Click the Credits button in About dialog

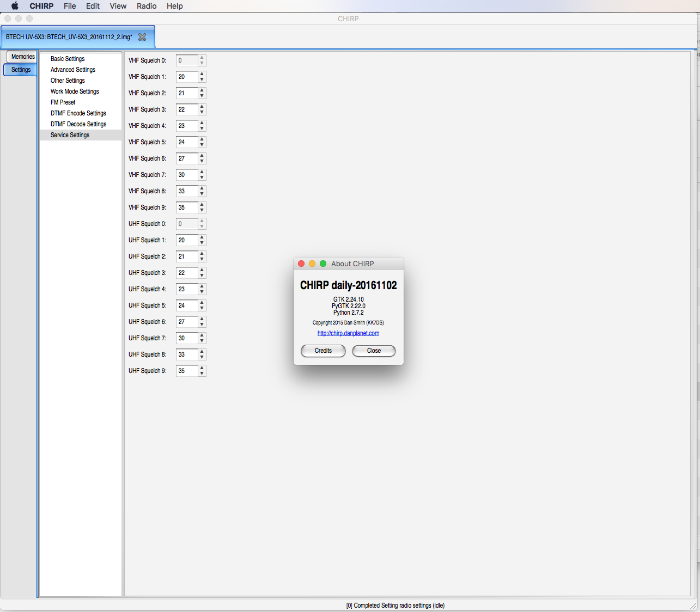323,351
